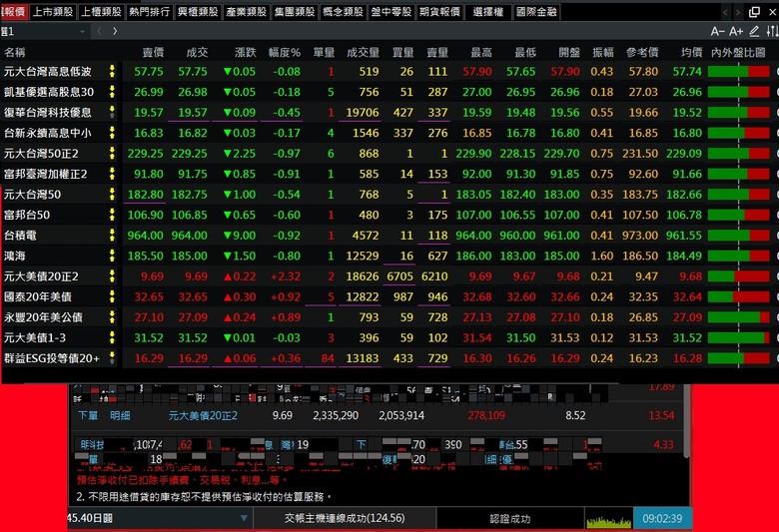Select the 元大台灣50 row name
The width and height of the screenshot is (779, 532).
(32, 195)
